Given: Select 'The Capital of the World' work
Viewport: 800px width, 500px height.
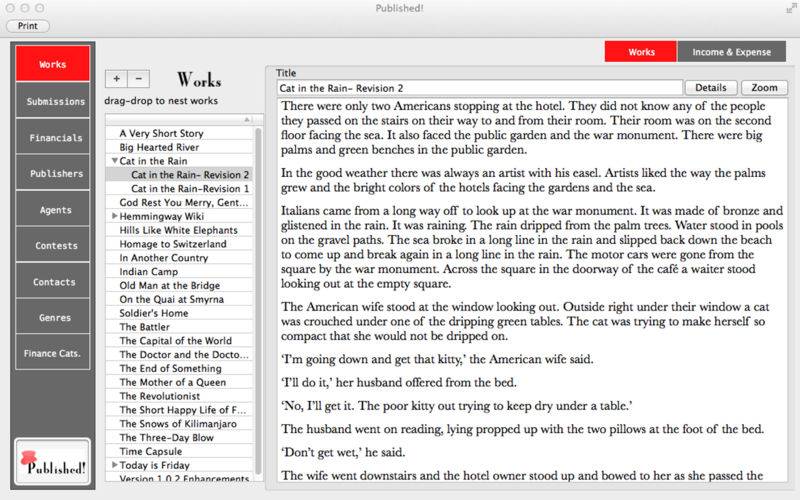Looking at the screenshot, I should (179, 340).
